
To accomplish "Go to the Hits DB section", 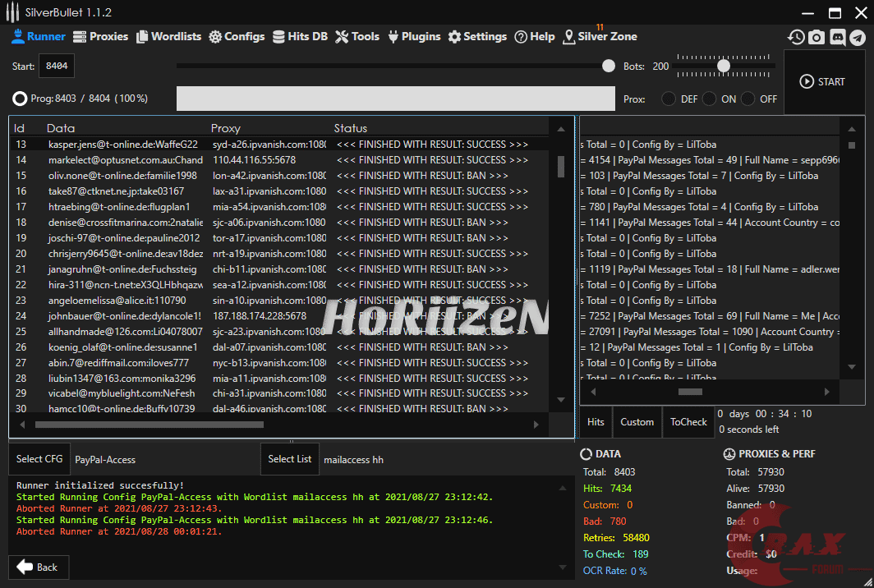I will click(x=300, y=36).
